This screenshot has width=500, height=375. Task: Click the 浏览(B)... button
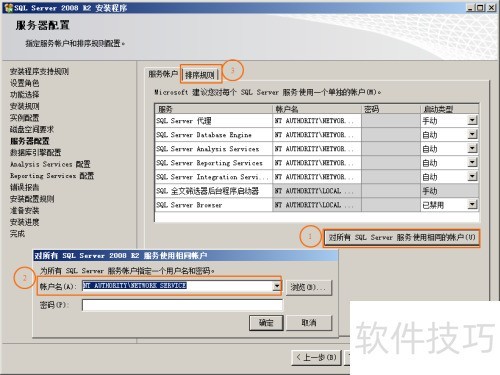click(x=309, y=287)
